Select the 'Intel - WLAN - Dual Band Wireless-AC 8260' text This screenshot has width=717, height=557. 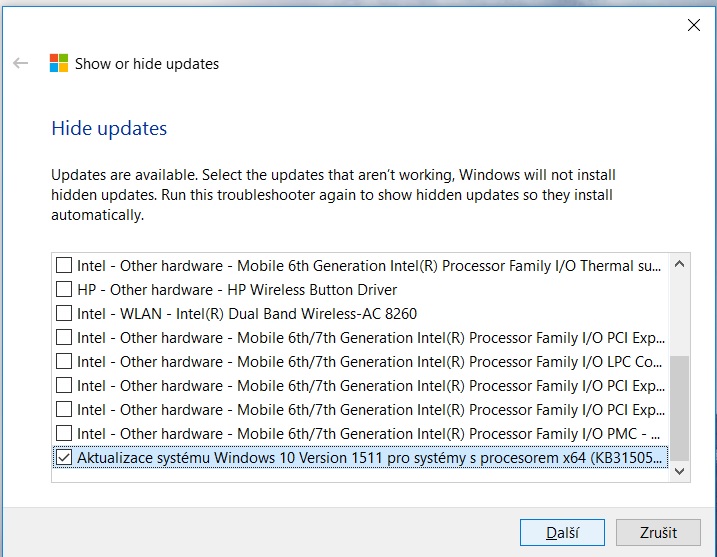coord(247,314)
